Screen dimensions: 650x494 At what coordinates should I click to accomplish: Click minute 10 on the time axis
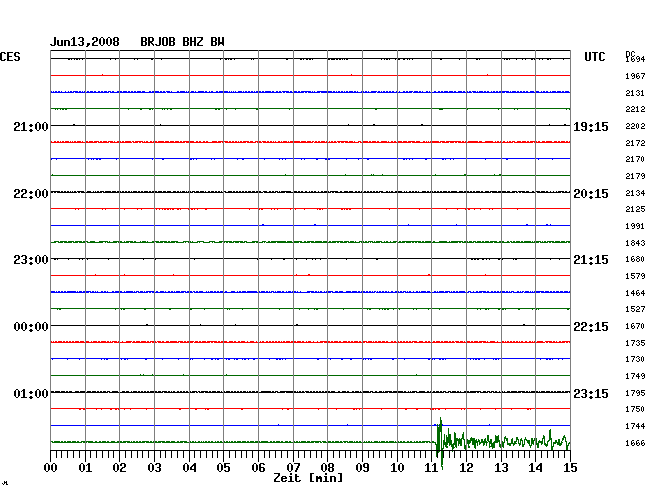tap(397, 468)
